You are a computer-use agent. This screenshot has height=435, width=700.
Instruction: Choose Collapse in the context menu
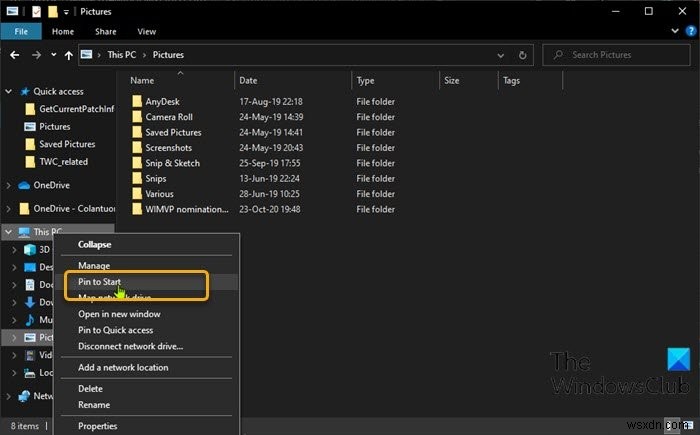point(95,244)
